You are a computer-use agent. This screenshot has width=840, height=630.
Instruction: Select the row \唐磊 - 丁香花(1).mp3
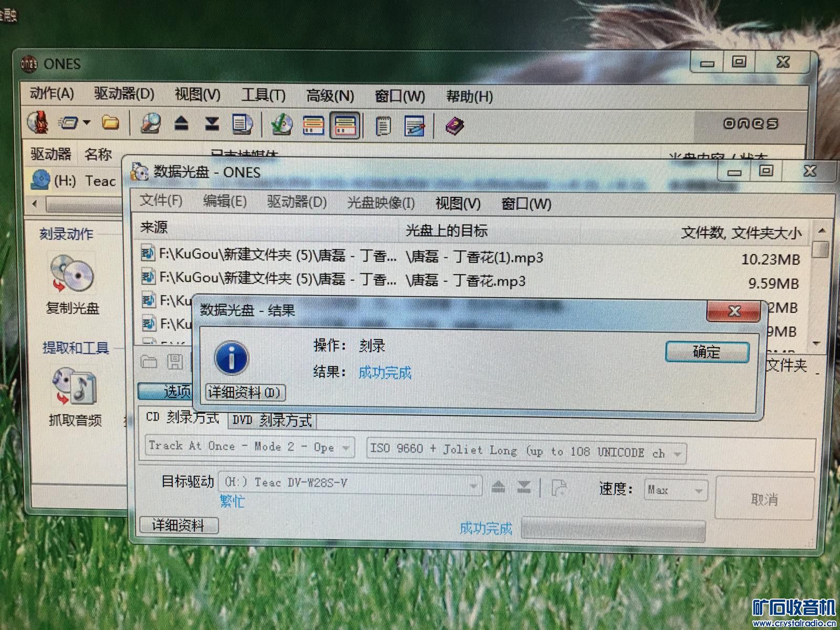tap(471, 256)
